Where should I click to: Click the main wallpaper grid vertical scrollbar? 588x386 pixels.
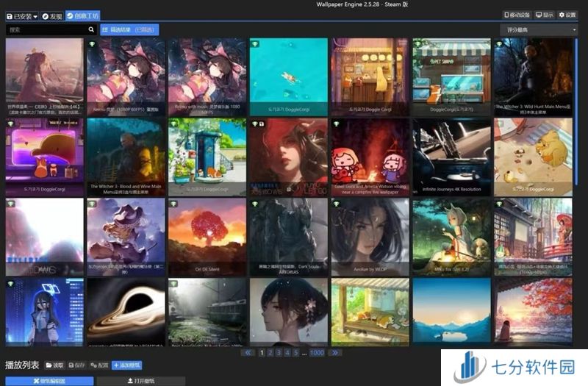pyautogui.click(x=576, y=112)
